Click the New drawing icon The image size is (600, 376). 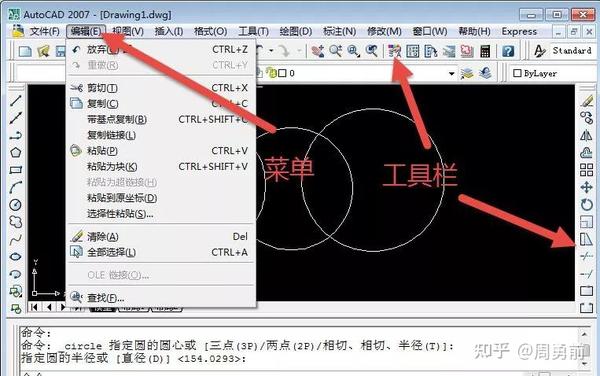click(25, 51)
